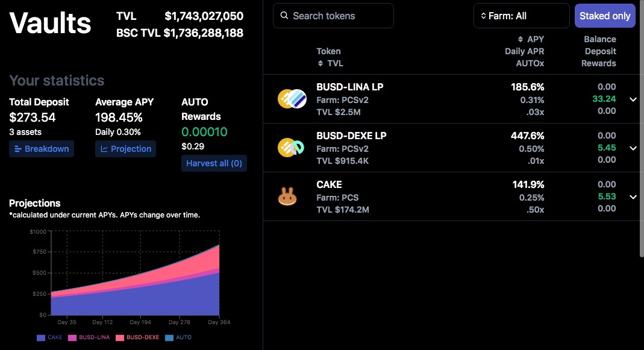This screenshot has width=644, height=350.
Task: Click the BUSD-DEXE LP token pair icon
Action: pos(291,148)
